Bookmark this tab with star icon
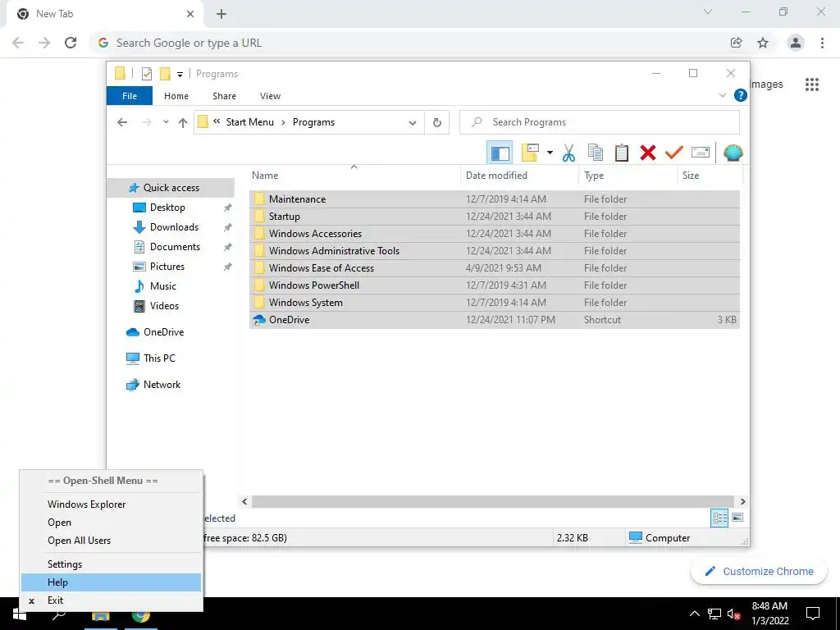Screen dimensions: 840x630 [x=763, y=43]
